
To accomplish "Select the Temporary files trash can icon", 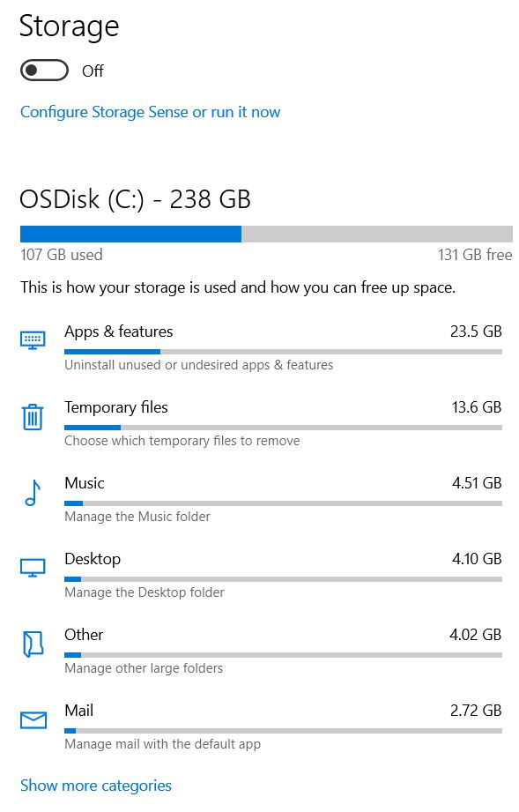I will point(33,415).
